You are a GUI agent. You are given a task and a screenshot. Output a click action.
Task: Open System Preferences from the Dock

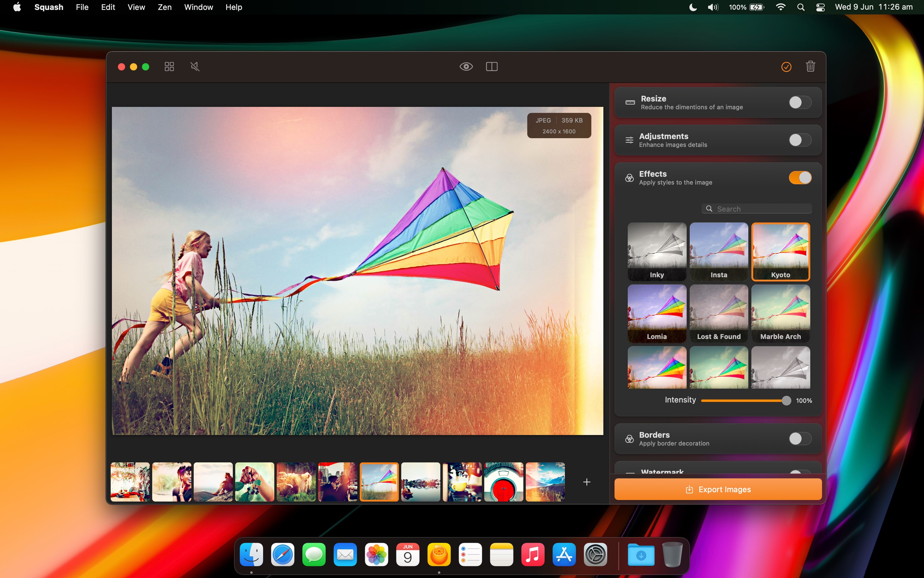(596, 554)
